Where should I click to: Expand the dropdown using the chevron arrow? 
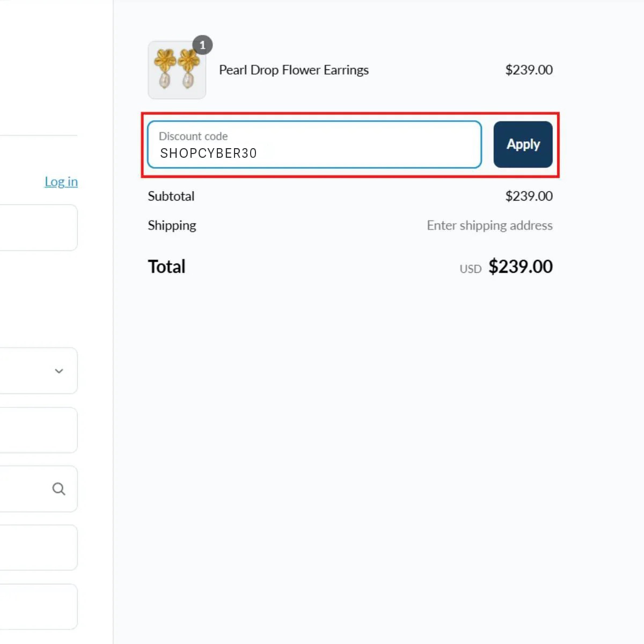click(x=59, y=371)
